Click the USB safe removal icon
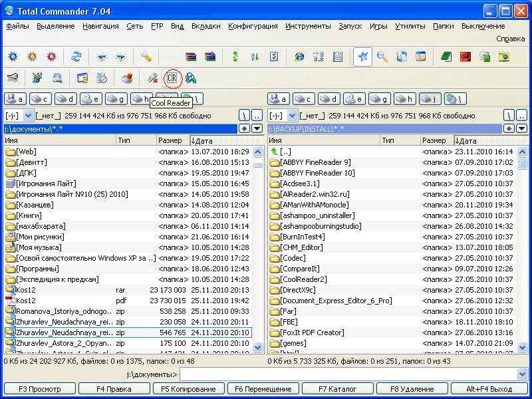The width and height of the screenshot is (532, 399). 153,78
